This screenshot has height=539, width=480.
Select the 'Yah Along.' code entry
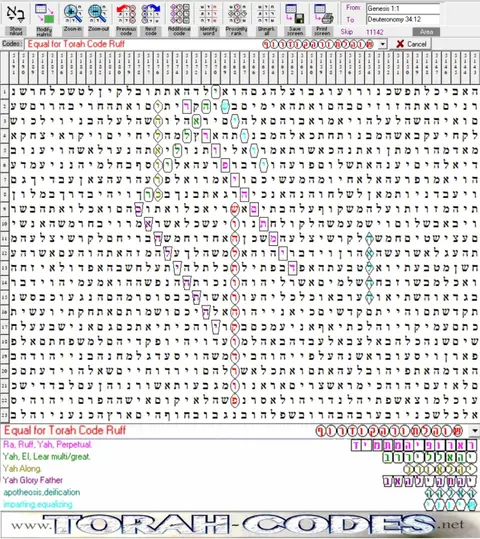pos(22,469)
